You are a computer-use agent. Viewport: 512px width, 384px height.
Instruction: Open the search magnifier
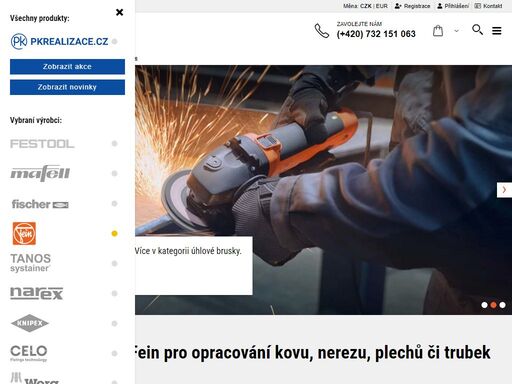477,30
